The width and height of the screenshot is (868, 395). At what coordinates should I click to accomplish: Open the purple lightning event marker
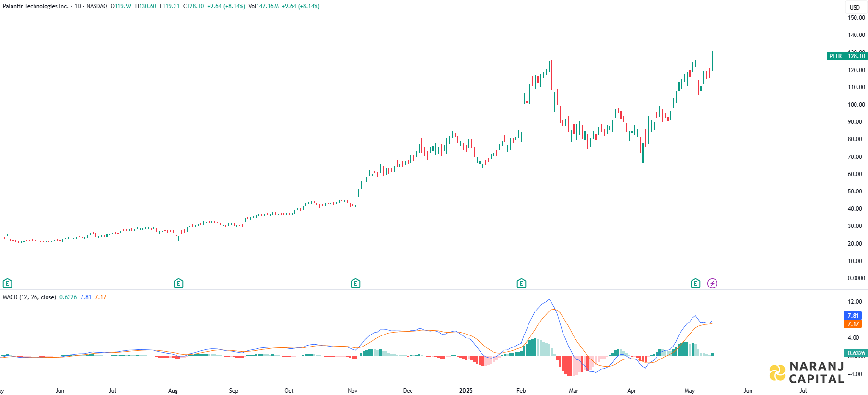click(713, 284)
